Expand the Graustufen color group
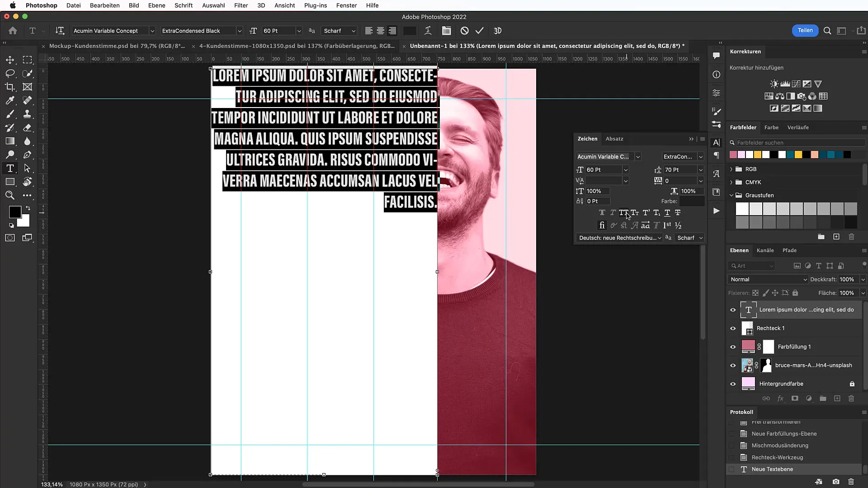The image size is (868, 488). pos(731,195)
